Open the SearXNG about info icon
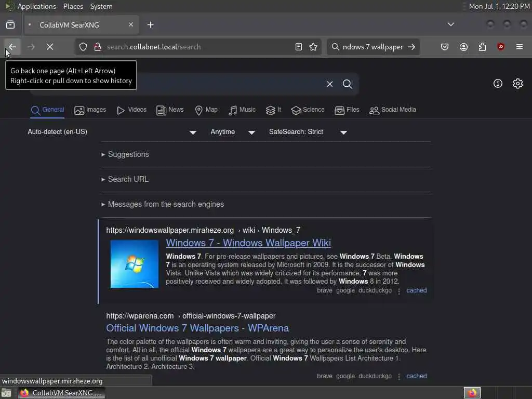 point(498,84)
